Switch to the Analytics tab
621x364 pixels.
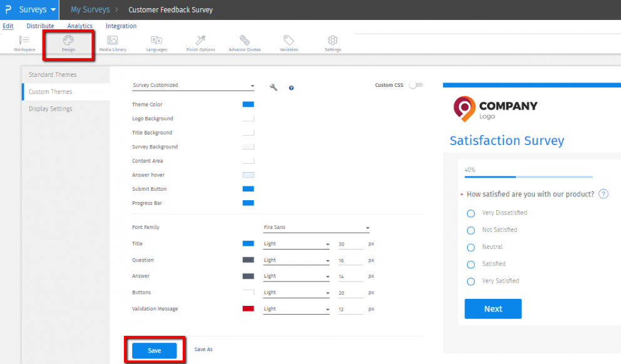pos(80,26)
